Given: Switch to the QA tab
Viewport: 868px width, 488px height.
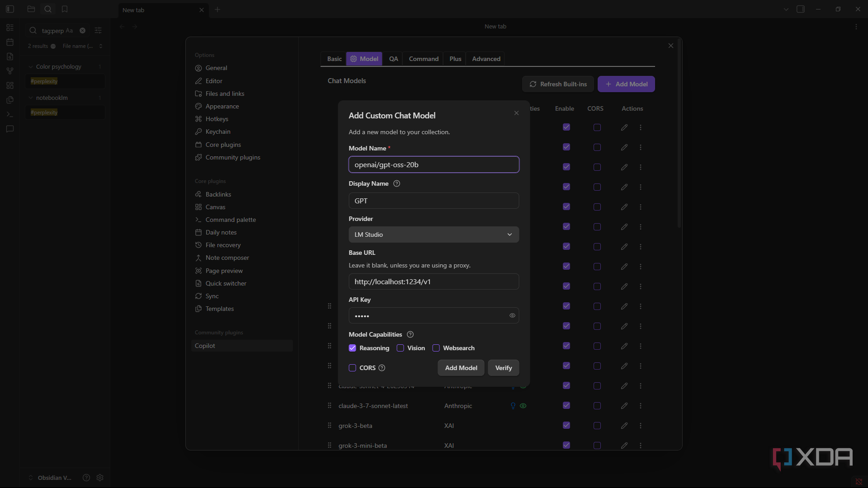Looking at the screenshot, I should pos(394,59).
